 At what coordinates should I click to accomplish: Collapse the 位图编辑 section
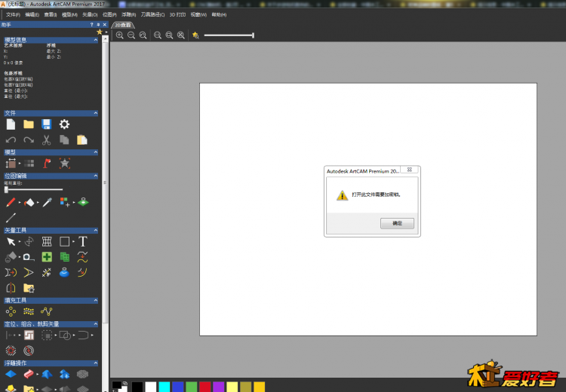click(x=96, y=176)
